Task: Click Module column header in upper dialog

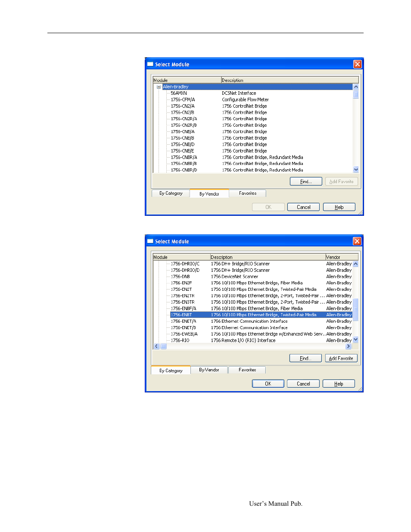Action: (187, 80)
